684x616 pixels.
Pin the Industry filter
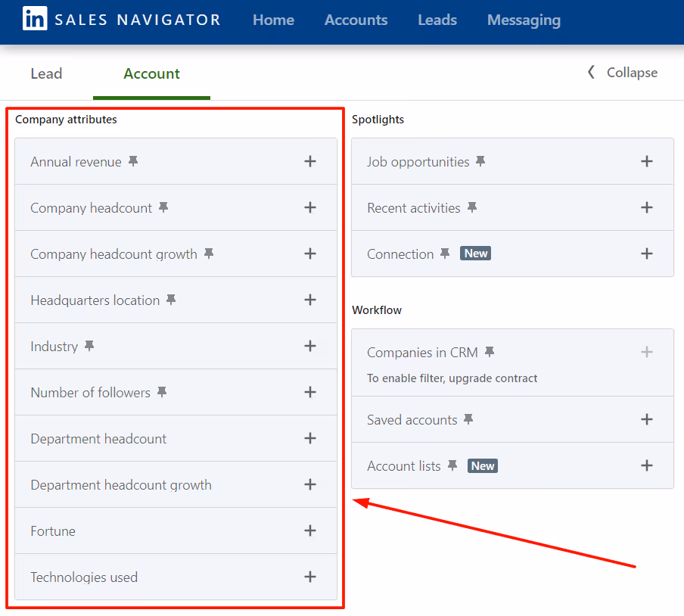click(x=89, y=346)
